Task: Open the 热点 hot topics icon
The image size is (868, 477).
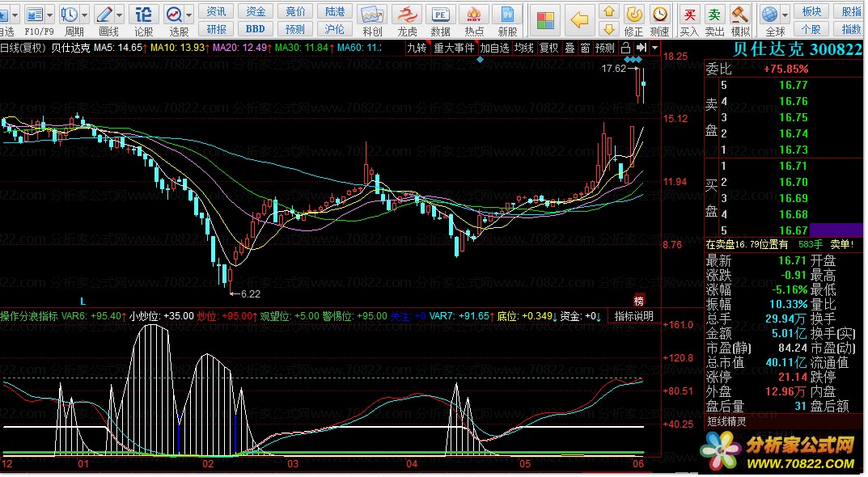Action: coord(474,15)
